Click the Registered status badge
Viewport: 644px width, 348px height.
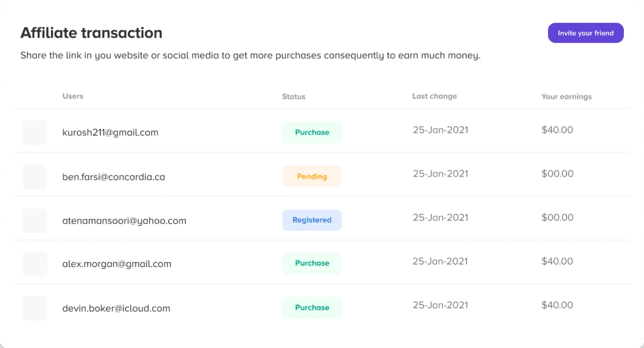(312, 220)
